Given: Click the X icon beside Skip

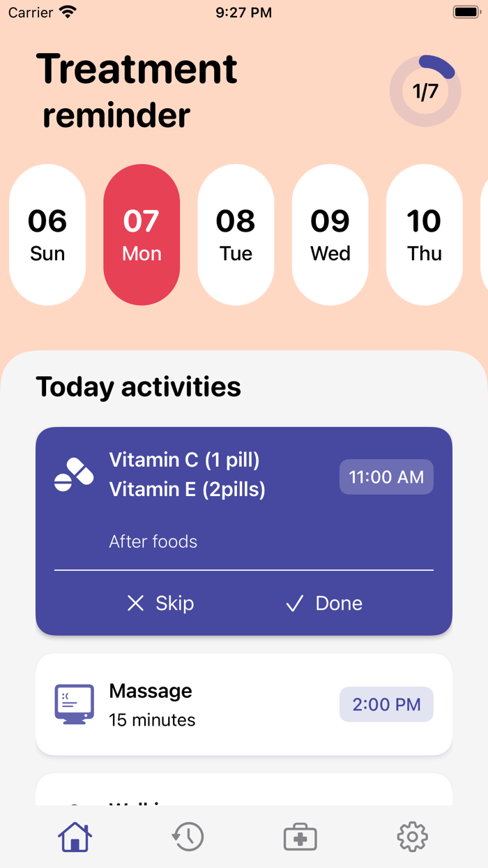Looking at the screenshot, I should pos(135,604).
